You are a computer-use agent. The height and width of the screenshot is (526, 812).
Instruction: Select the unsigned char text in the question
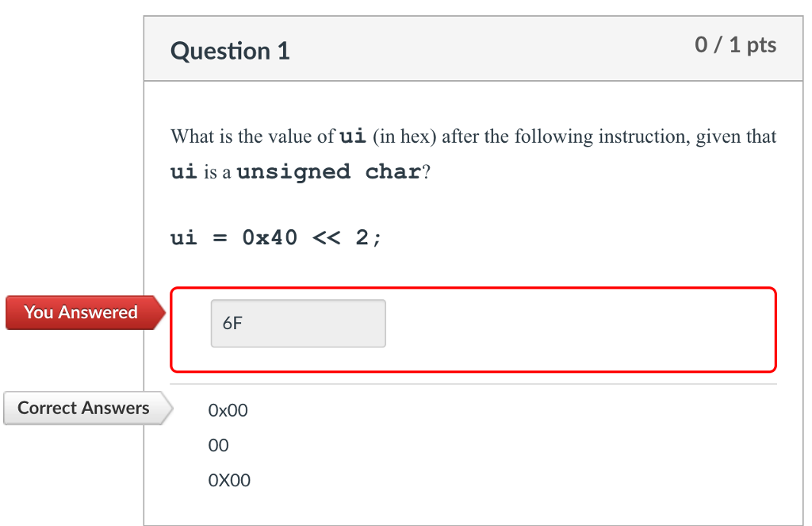pos(330,171)
